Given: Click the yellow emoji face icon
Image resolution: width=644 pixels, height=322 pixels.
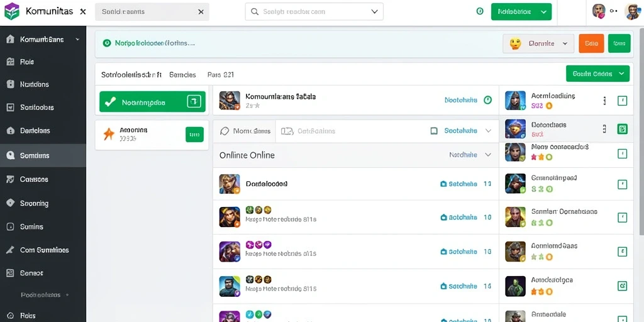Looking at the screenshot, I should tap(516, 43).
